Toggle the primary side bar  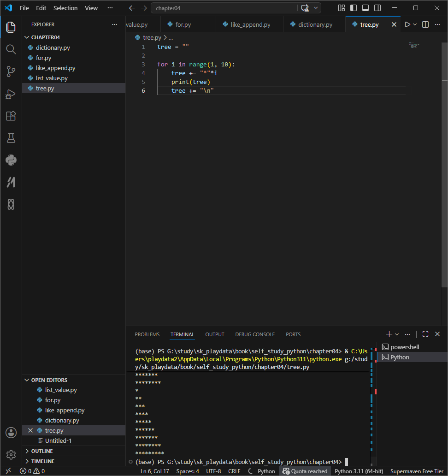(354, 8)
